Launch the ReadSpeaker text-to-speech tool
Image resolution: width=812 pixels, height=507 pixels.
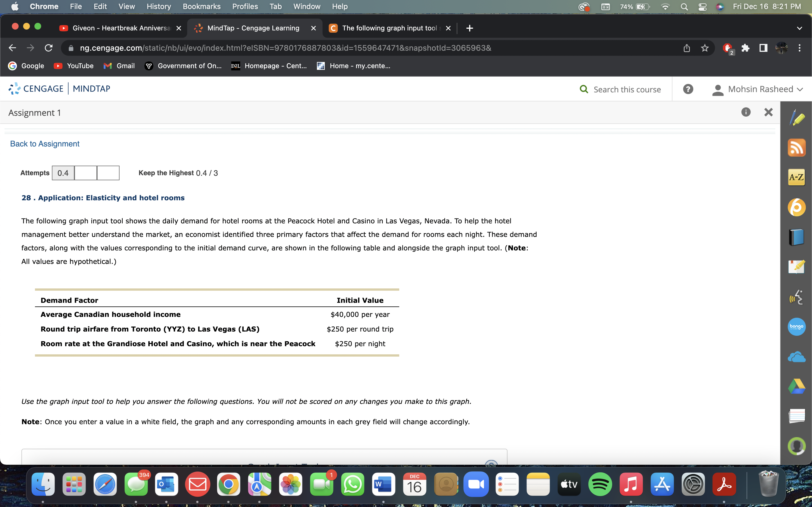tap(797, 297)
